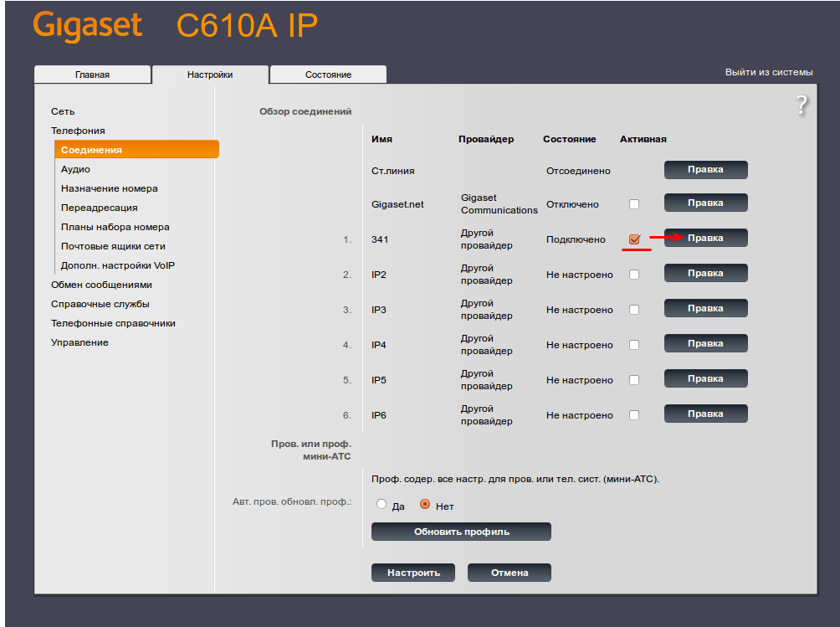Click the Gigaset.net connection name
The image size is (840, 627).
tap(397, 204)
